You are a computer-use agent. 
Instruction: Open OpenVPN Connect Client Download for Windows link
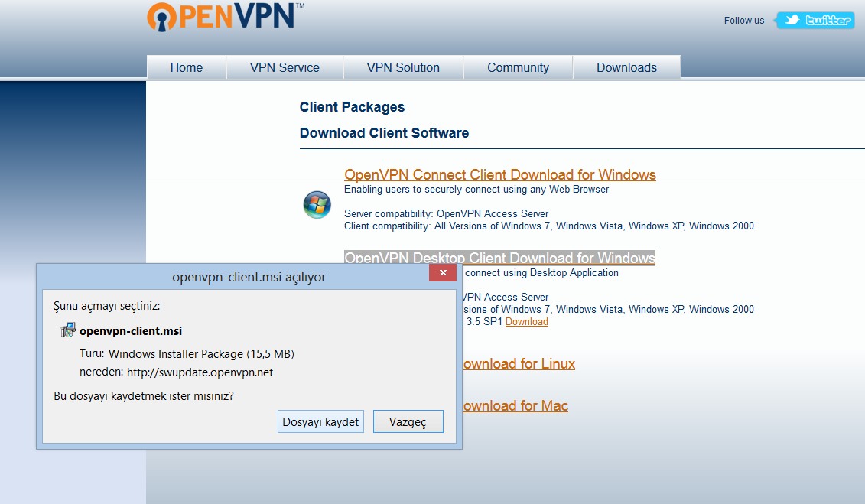tap(499, 175)
